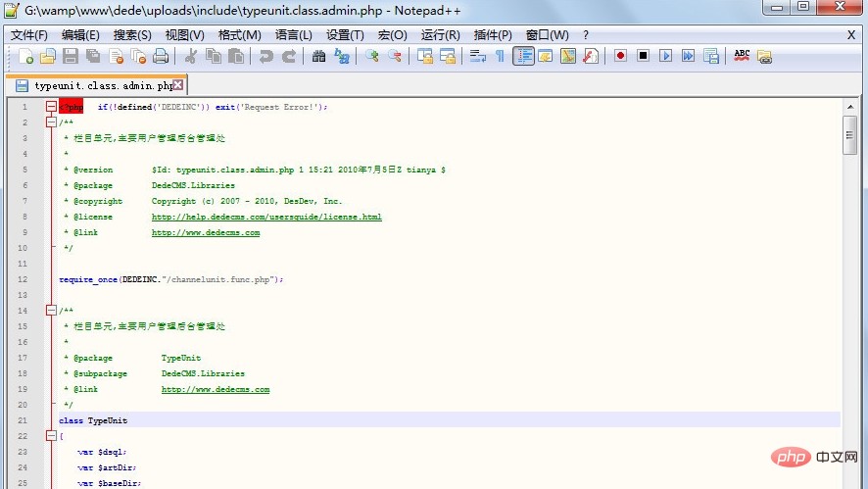
Task: Click the ABC spell check icon
Action: (742, 56)
